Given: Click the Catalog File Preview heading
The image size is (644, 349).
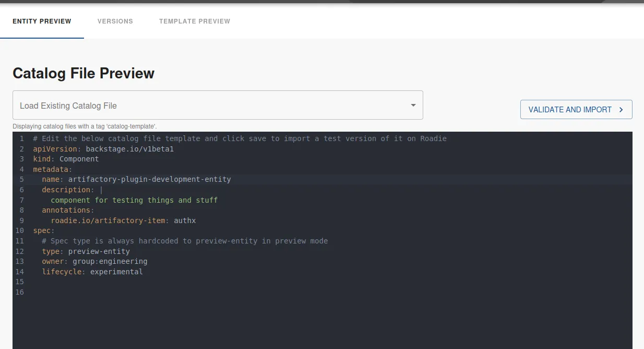Looking at the screenshot, I should (84, 73).
